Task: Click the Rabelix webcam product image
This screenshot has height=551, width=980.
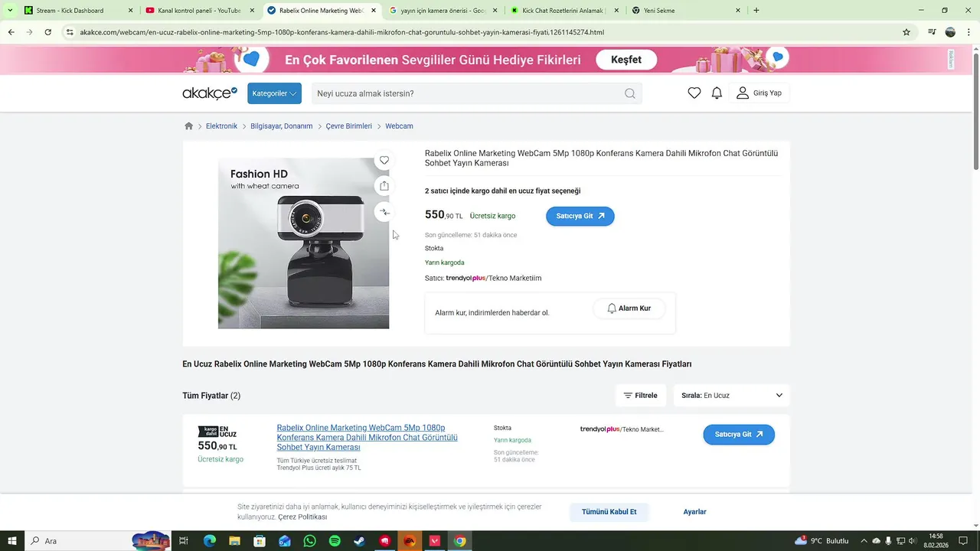Action: tap(303, 243)
